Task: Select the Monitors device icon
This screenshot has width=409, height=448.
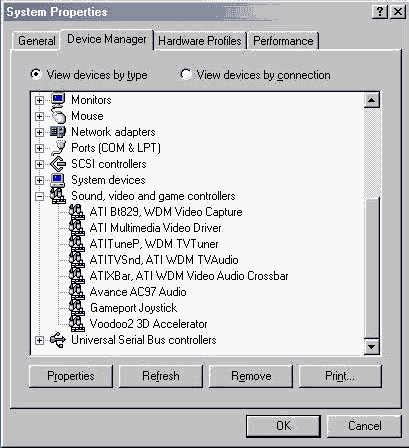Action: pos(58,100)
